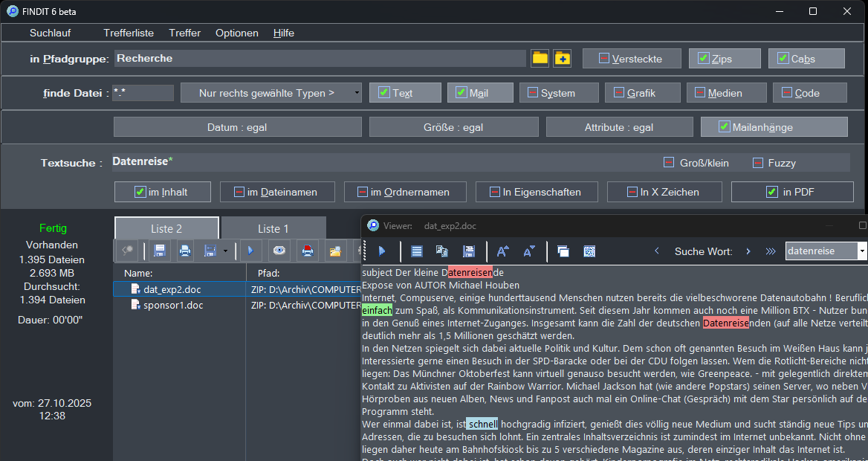Click the first floppy disk save icon in list toolbar
The height and width of the screenshot is (461, 868).
click(x=159, y=251)
